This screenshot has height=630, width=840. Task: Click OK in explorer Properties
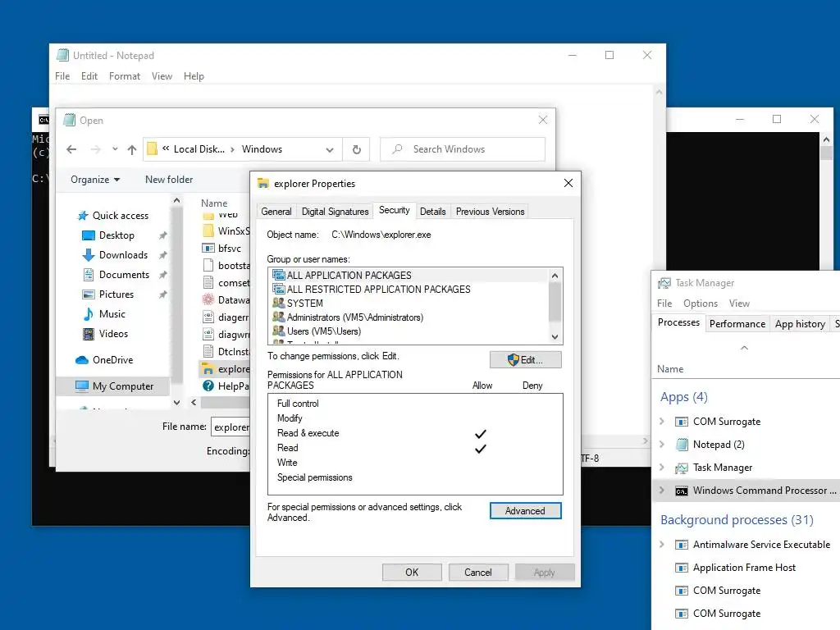[412, 572]
